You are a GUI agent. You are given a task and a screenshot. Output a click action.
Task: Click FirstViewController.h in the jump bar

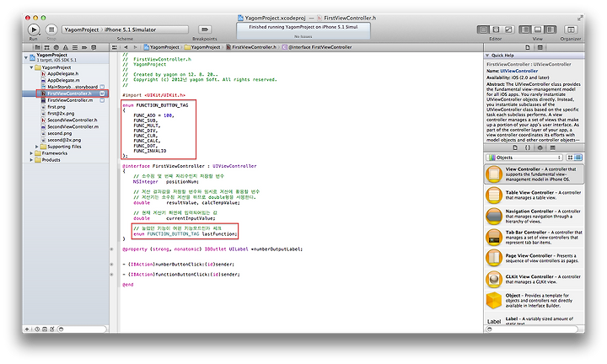coord(251,47)
